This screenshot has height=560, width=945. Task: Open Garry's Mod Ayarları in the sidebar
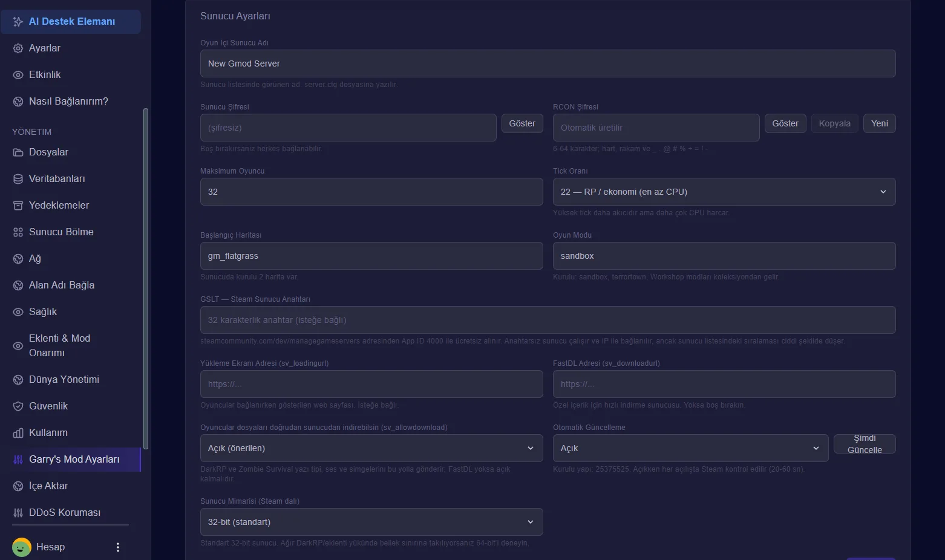pyautogui.click(x=71, y=460)
